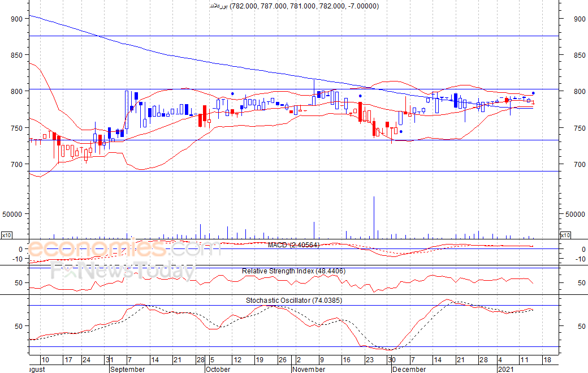Click the date label 9 in November
The width and height of the screenshot is (588, 373).
point(322,360)
